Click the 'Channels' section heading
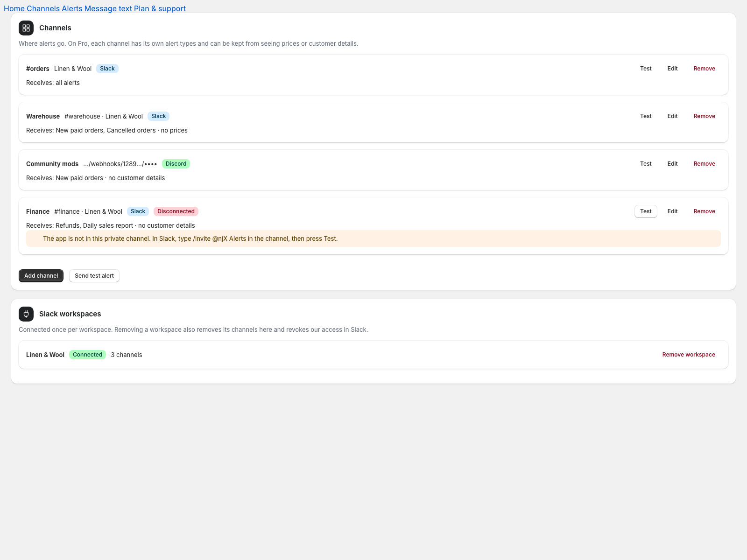Screen dimensions: 747x560 (x=55, y=28)
